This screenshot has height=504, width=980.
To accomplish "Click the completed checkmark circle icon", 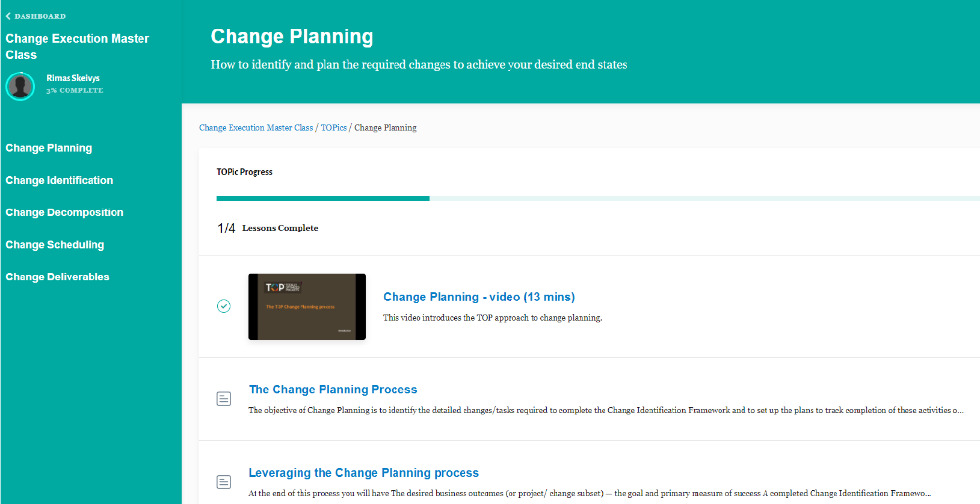I will pyautogui.click(x=224, y=306).
